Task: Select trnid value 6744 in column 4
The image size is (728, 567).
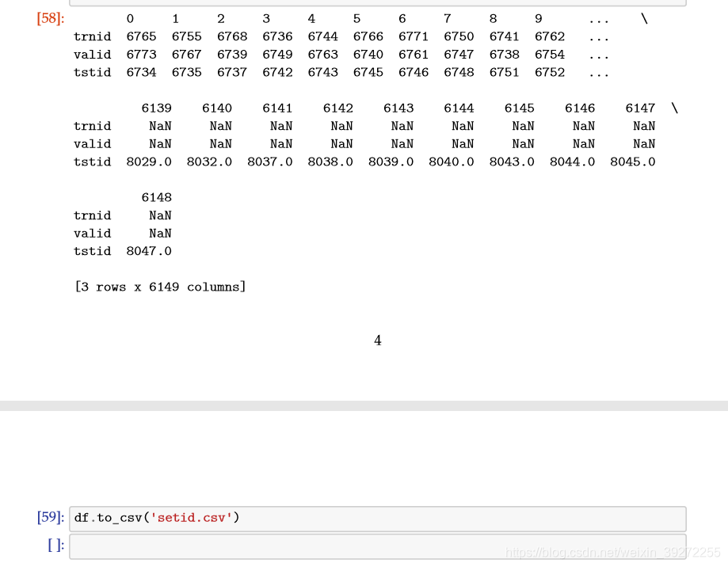Action: (x=322, y=36)
